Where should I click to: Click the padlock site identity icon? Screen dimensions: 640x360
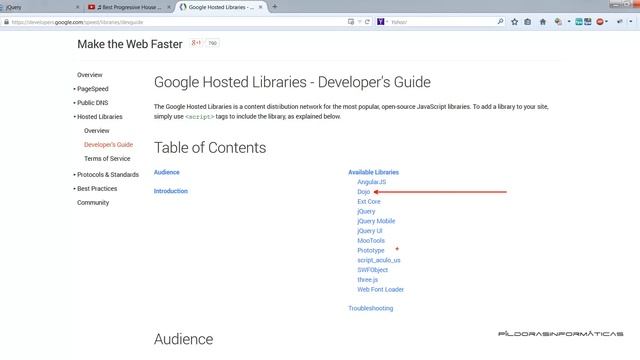click(6, 22)
